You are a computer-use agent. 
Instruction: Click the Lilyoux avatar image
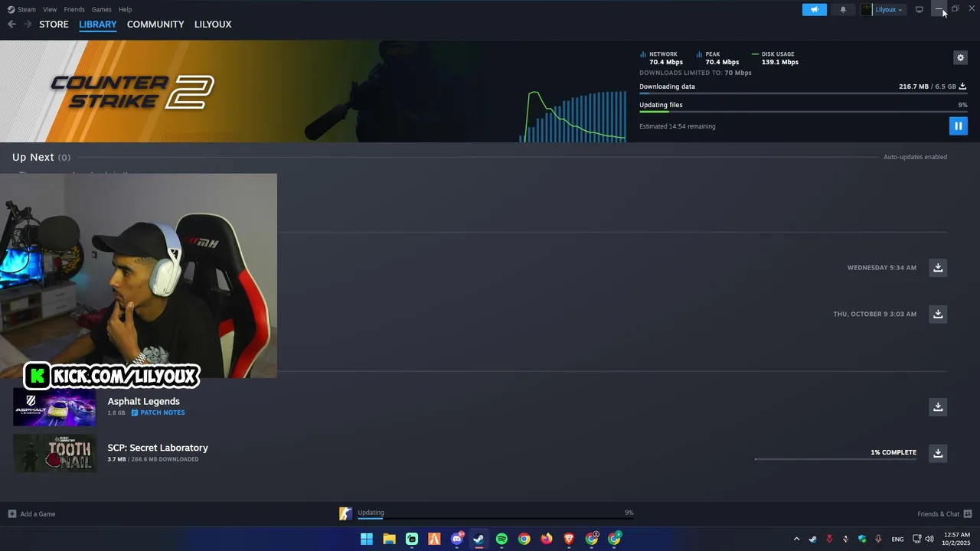(867, 9)
